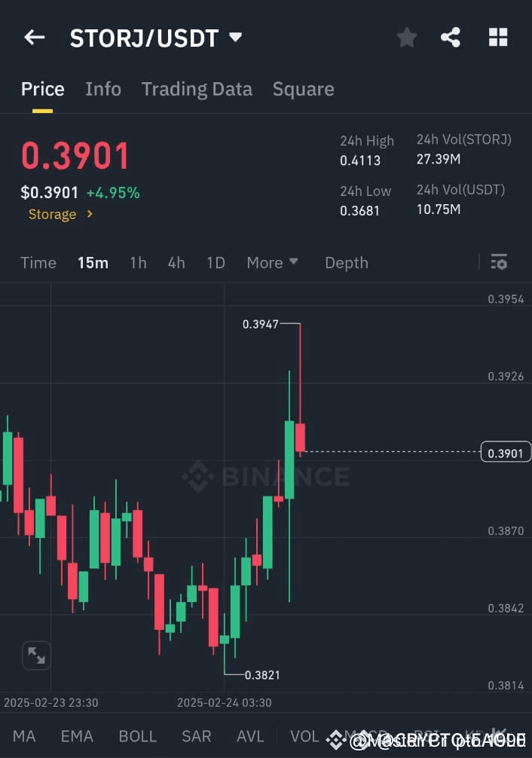Select the MA indicator
Screen dimensions: 532x758
tap(24, 736)
